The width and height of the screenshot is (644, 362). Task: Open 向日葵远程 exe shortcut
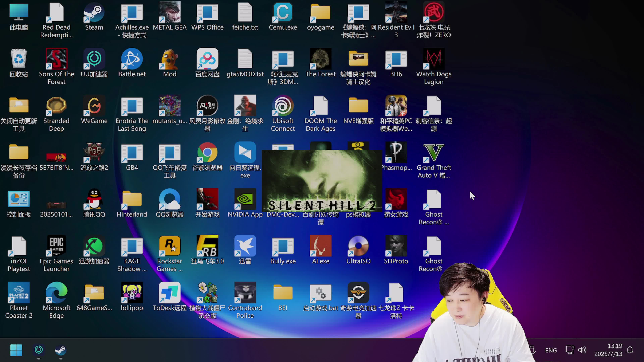pos(245,160)
